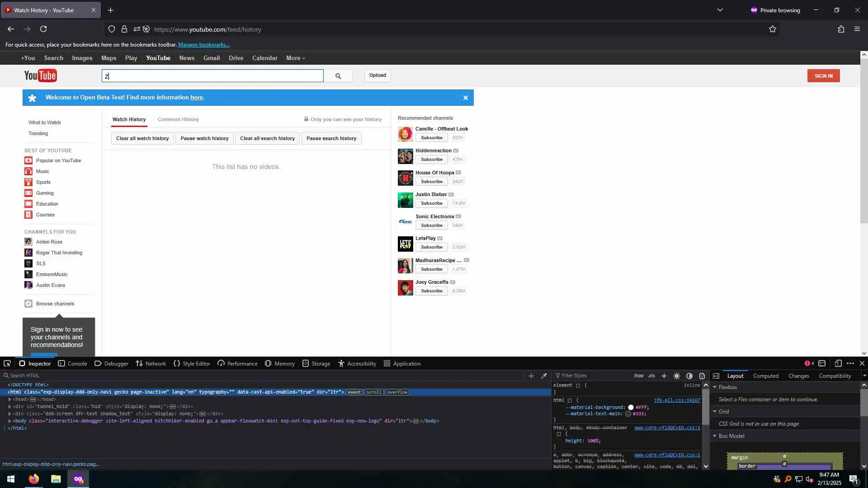Open the Network devtools tab

151,363
